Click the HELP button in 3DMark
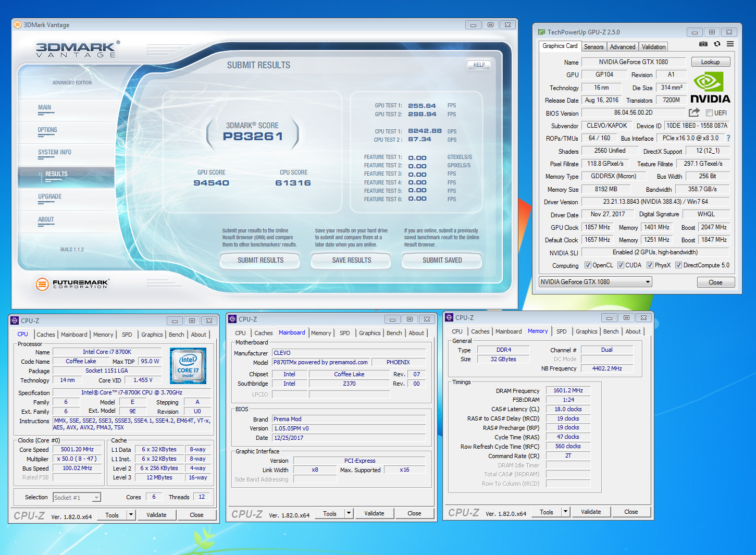756x555 pixels. [x=479, y=65]
